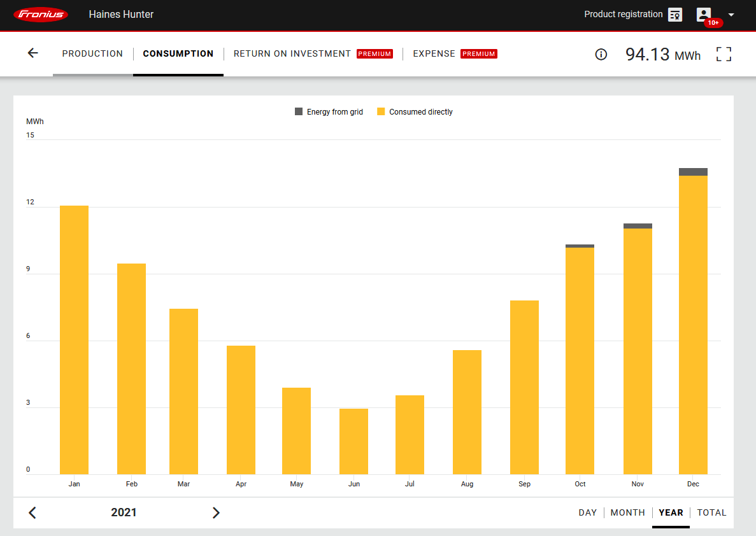Open the Expense premium tab
756x536 pixels.
[x=434, y=53]
